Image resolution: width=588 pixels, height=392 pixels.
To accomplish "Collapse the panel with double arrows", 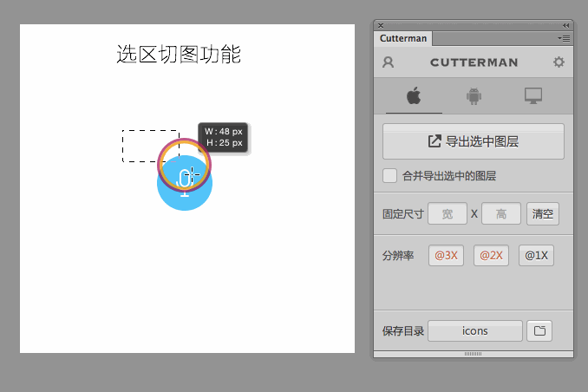I will [566, 25].
